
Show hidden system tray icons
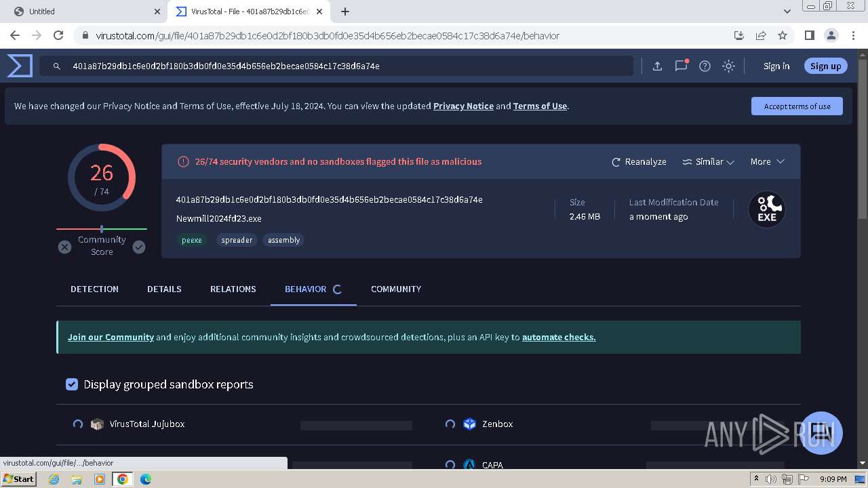coord(756,479)
